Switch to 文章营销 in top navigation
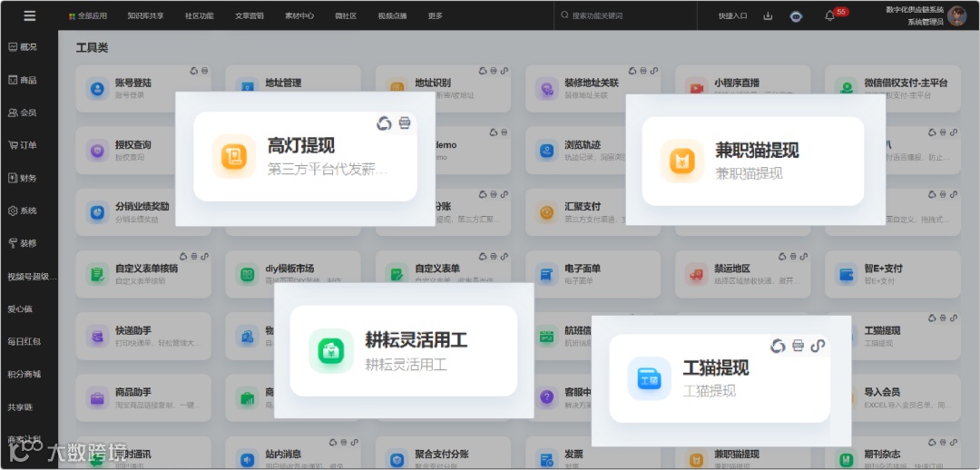 [x=250, y=15]
